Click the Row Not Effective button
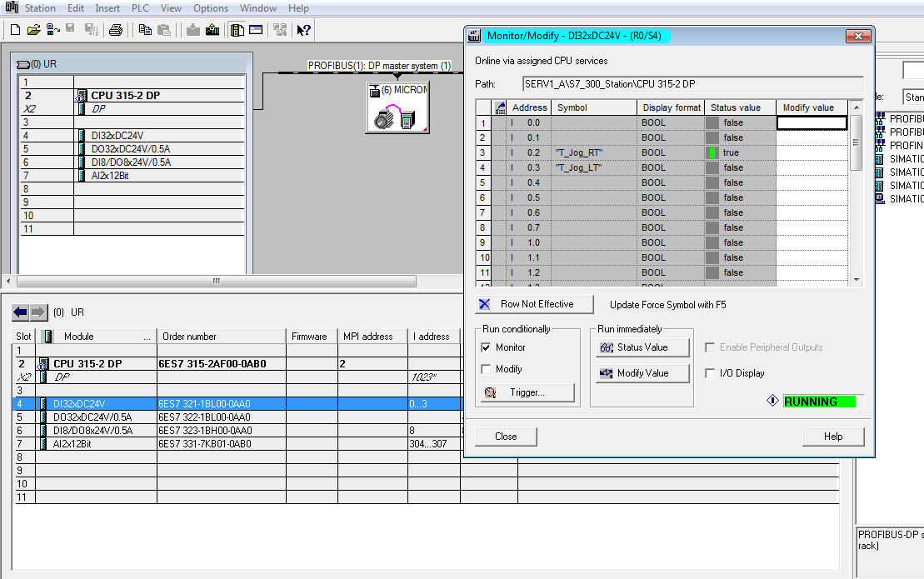 click(x=534, y=304)
